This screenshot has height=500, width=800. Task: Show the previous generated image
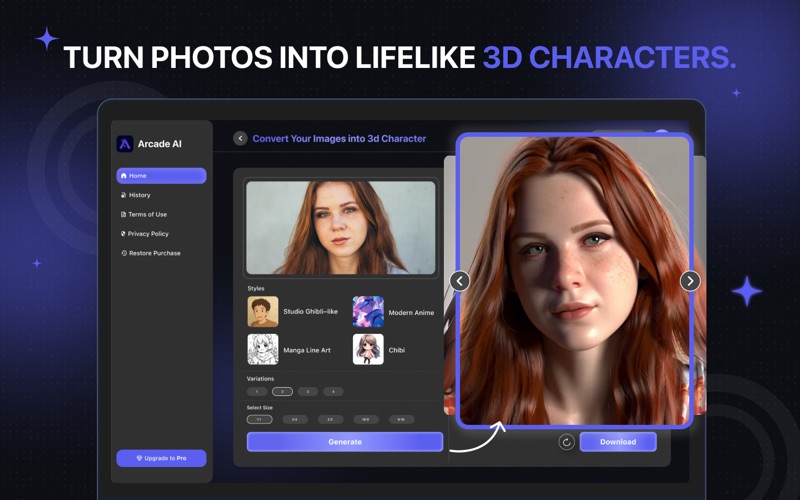pos(460,281)
